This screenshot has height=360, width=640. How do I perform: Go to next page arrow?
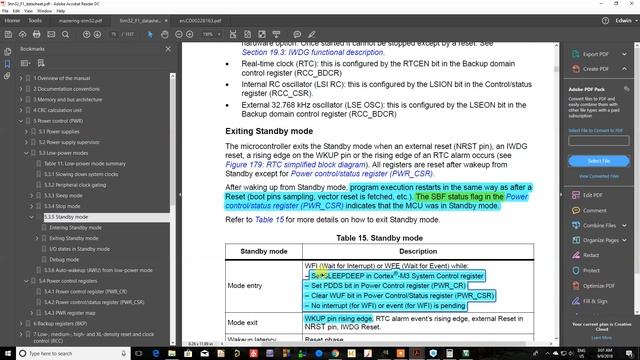pyautogui.click(x=97, y=35)
